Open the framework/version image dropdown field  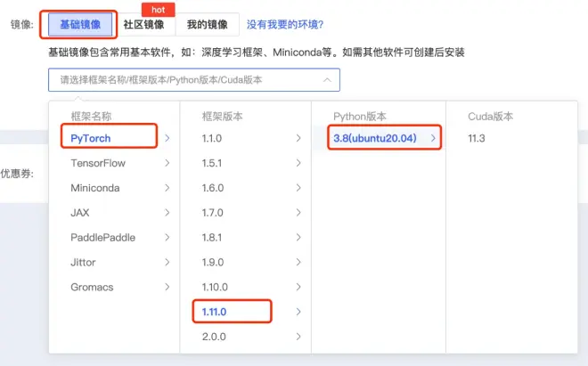[194, 80]
